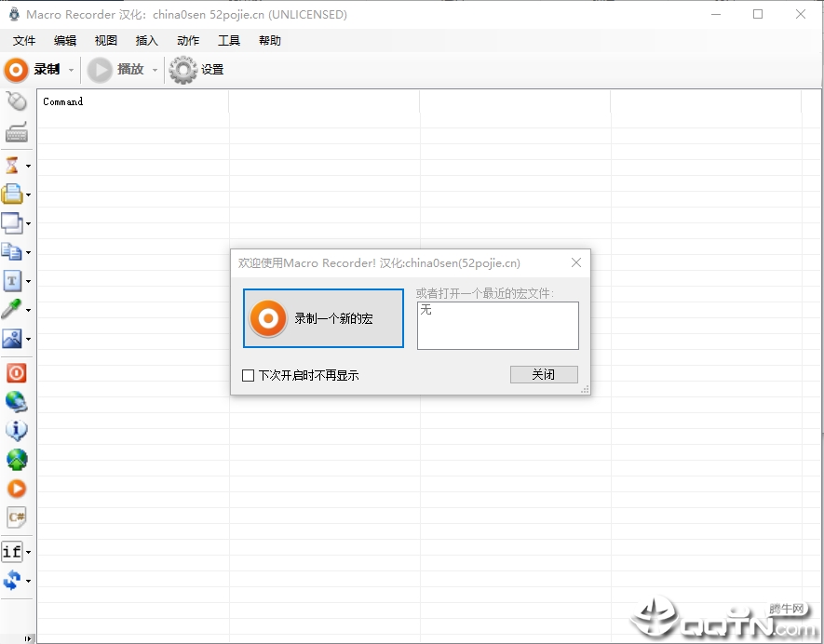Click the orange play macro icon in the sidebar

pyautogui.click(x=16, y=489)
